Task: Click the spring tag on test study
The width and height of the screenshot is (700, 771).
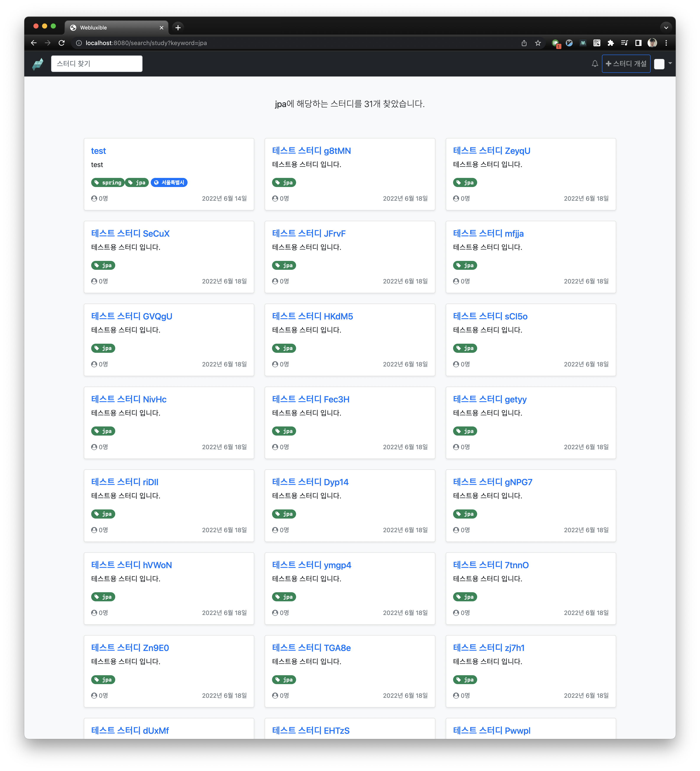Action: coord(108,183)
